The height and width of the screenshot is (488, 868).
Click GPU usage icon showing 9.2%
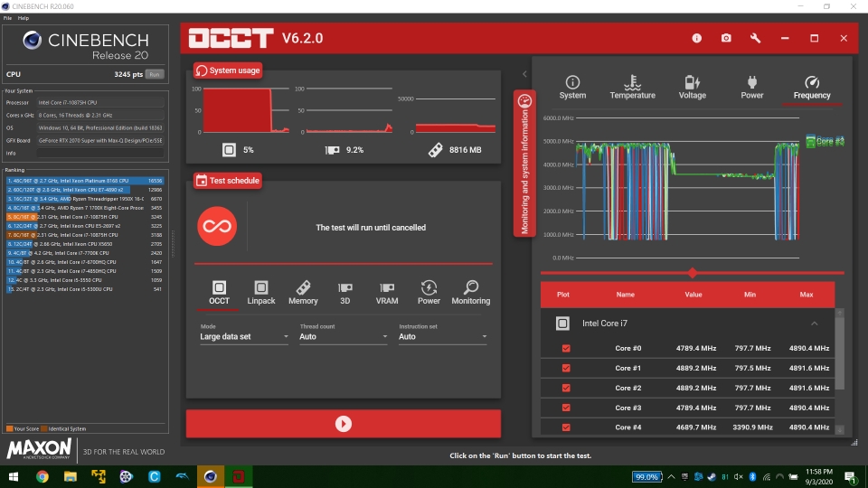[x=332, y=150]
